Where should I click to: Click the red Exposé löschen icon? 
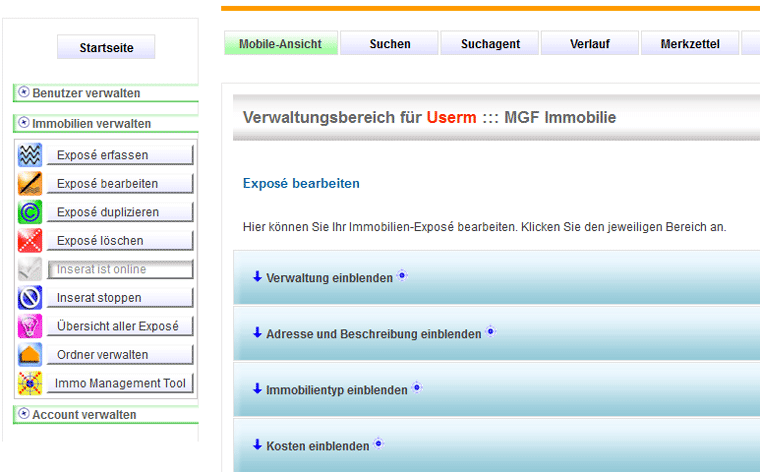(x=30, y=241)
